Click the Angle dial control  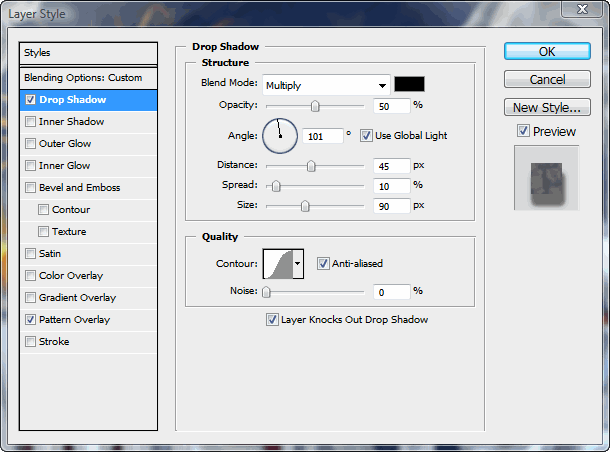tap(280, 136)
